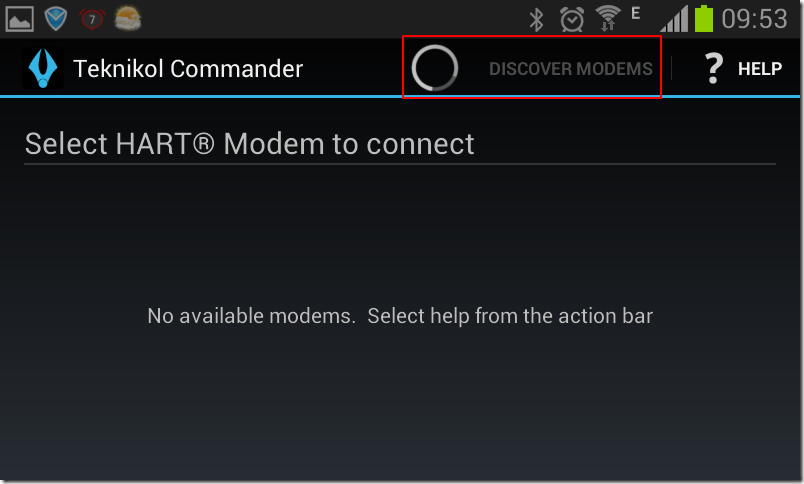Viewport: 804px width, 484px height.
Task: Tap the red alarm notification badge
Action: click(x=92, y=19)
